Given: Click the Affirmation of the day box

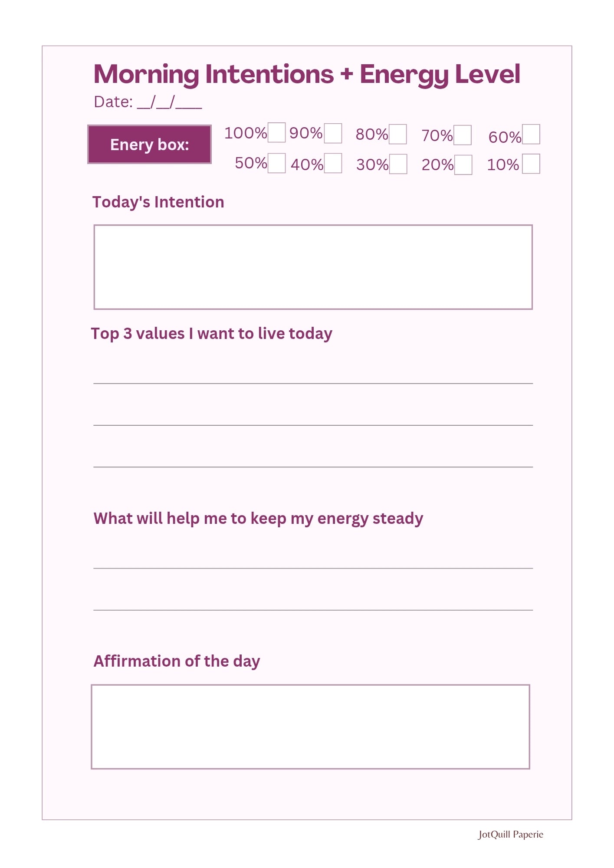Looking at the screenshot, I should tap(310, 727).
